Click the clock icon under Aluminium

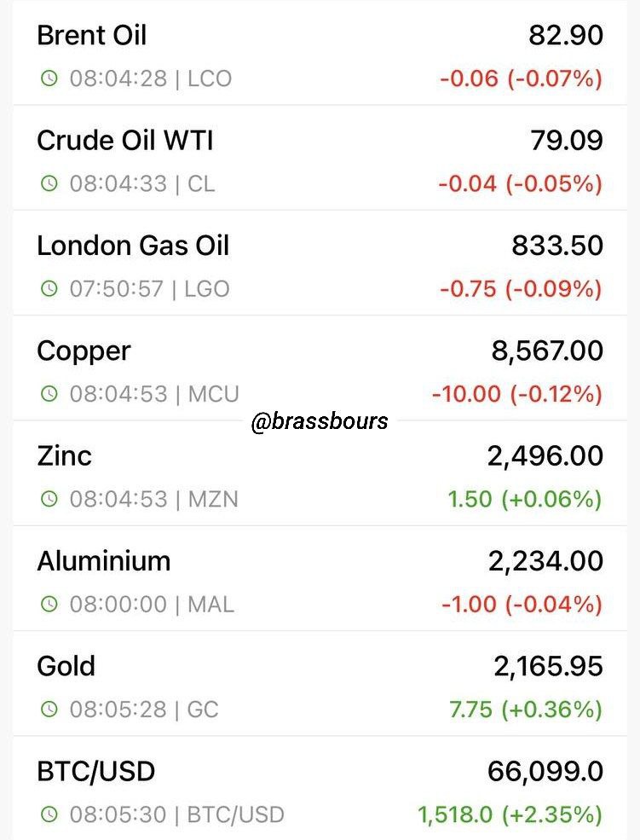coord(49,605)
